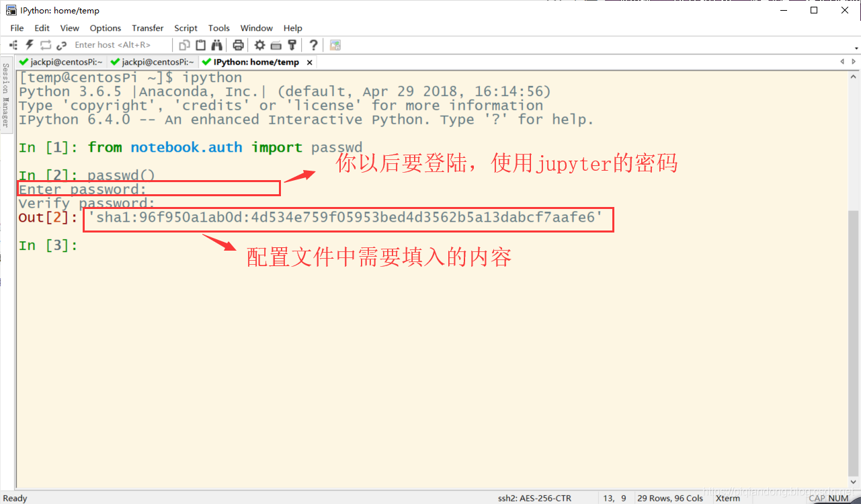Close the IPython: home/temp tab

(x=309, y=62)
